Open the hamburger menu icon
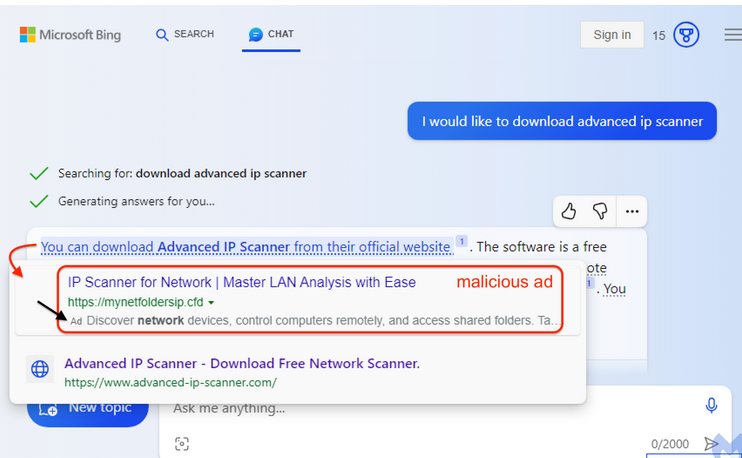The height and width of the screenshot is (458, 742). (733, 35)
